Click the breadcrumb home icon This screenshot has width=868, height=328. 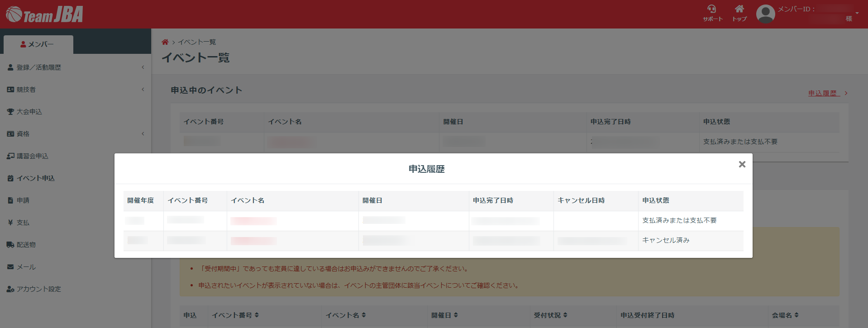pyautogui.click(x=165, y=42)
